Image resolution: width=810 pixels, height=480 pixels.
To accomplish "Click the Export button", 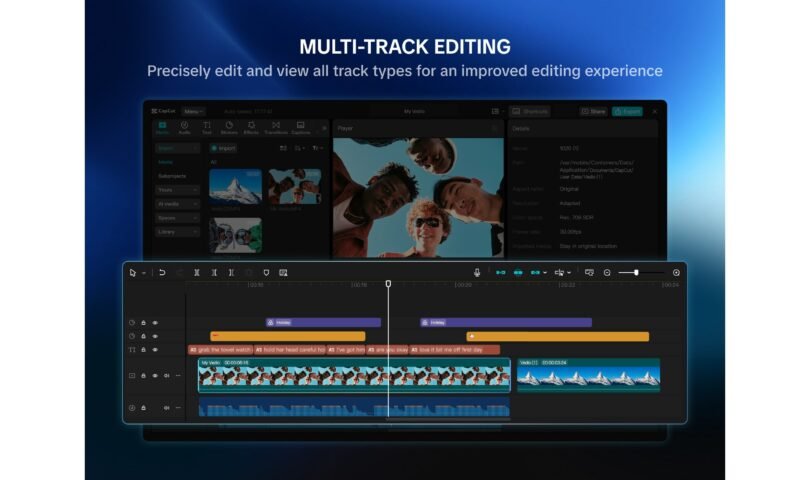I will tap(627, 111).
